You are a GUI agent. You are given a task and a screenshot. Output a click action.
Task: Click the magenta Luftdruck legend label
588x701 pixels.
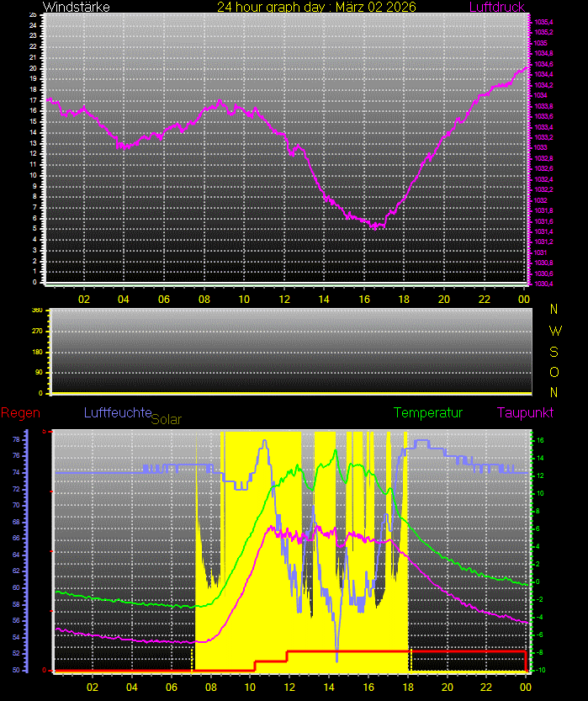(496, 8)
